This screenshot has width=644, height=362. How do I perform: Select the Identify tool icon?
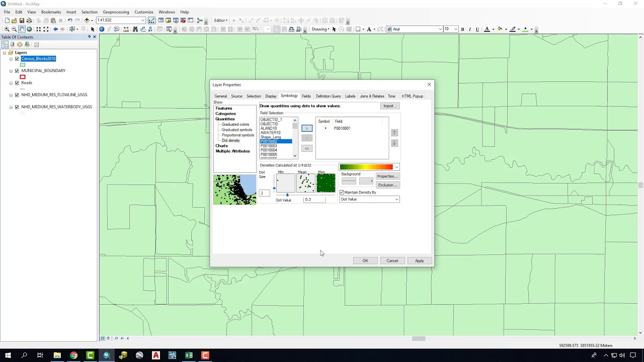coord(102,29)
